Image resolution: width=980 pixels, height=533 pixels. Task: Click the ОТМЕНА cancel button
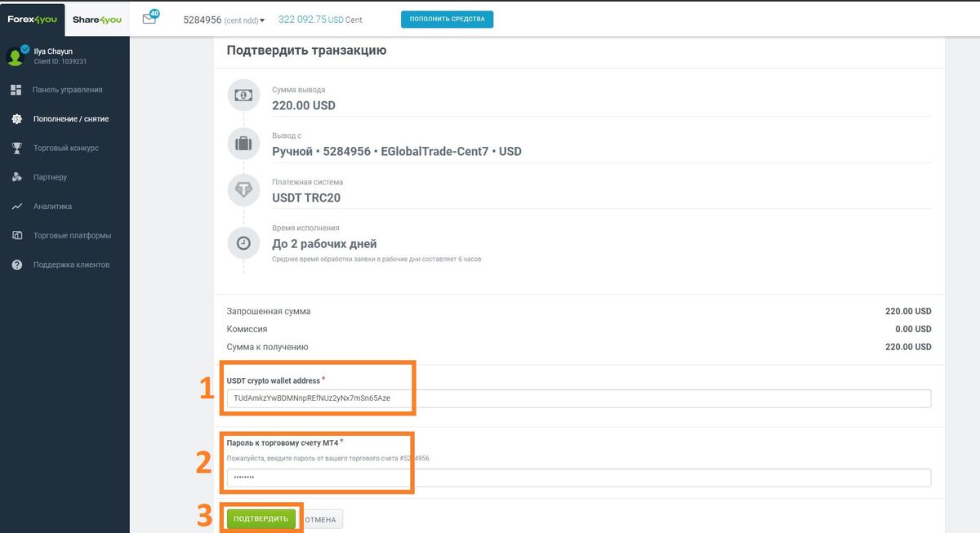click(319, 519)
